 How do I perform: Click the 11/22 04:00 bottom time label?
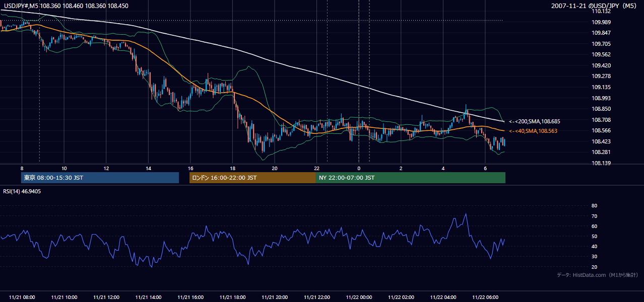tap(443, 297)
